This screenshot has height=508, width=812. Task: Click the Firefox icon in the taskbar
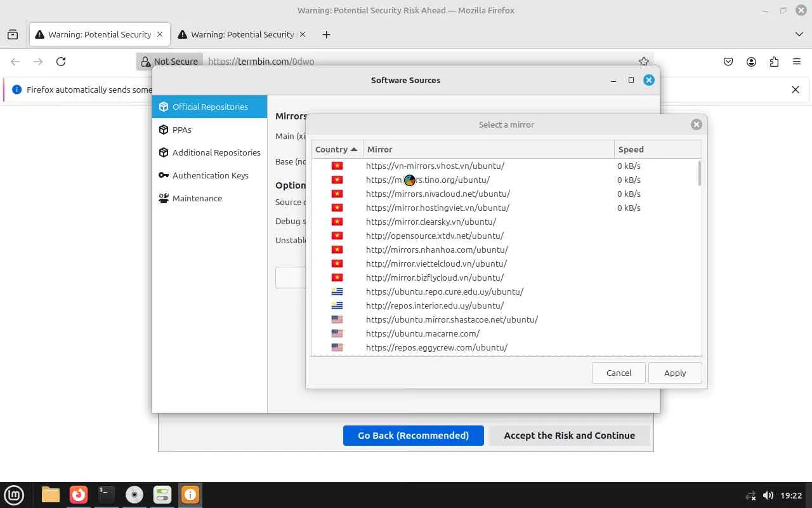tap(79, 495)
